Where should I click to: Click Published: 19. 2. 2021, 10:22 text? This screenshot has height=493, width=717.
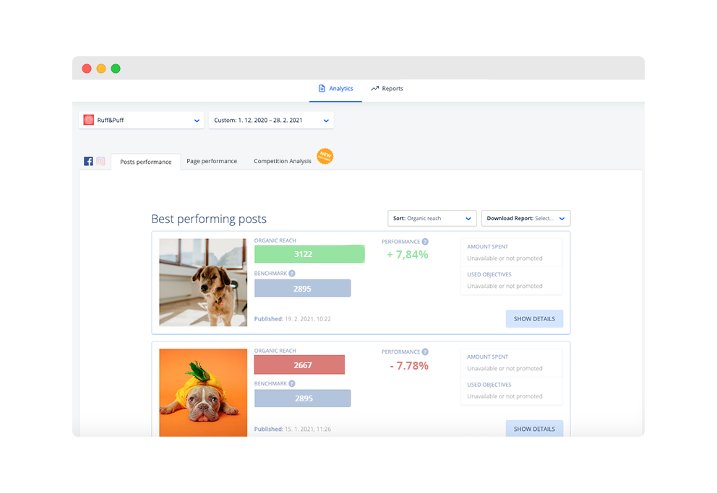pyautogui.click(x=293, y=319)
